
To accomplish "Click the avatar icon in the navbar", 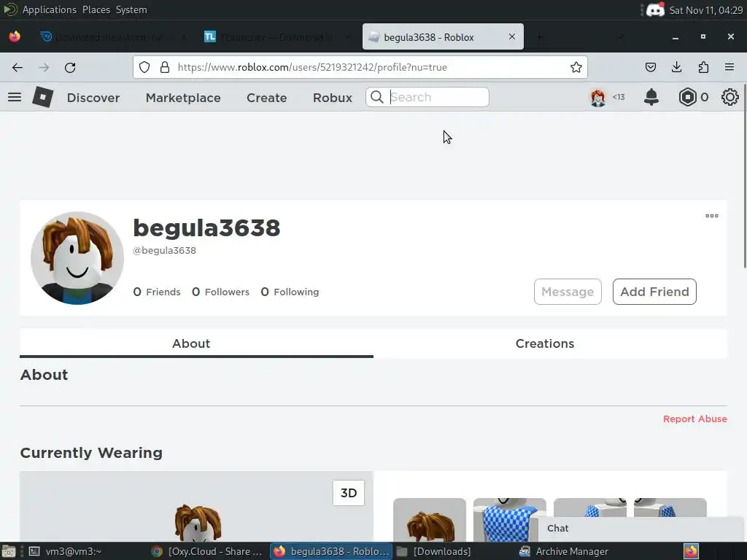I will pos(598,97).
